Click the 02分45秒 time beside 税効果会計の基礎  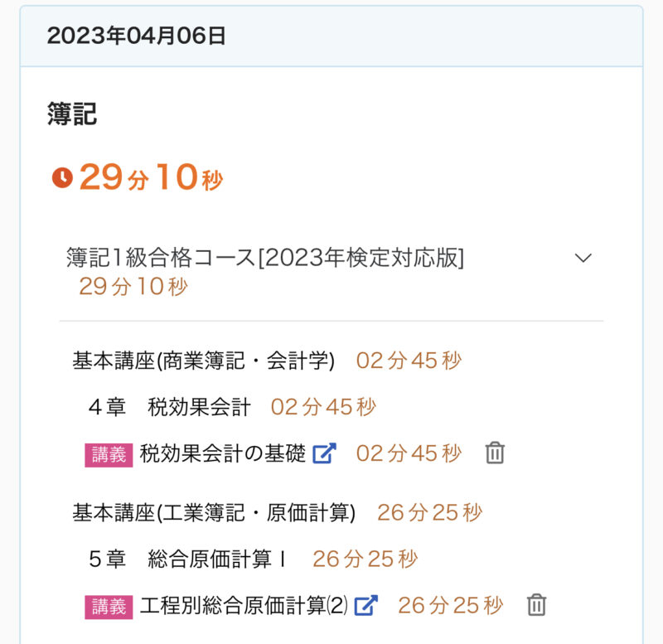(409, 453)
